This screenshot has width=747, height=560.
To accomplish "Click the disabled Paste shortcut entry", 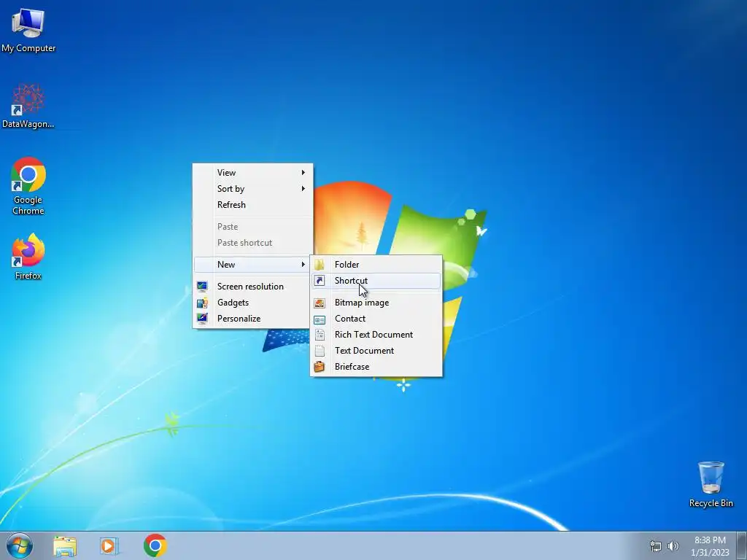I will coord(253,243).
